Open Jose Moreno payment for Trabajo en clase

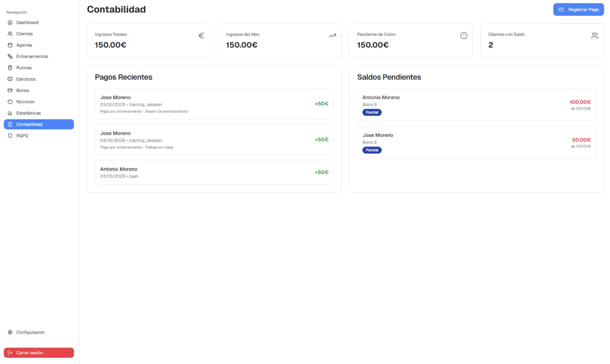(x=214, y=140)
